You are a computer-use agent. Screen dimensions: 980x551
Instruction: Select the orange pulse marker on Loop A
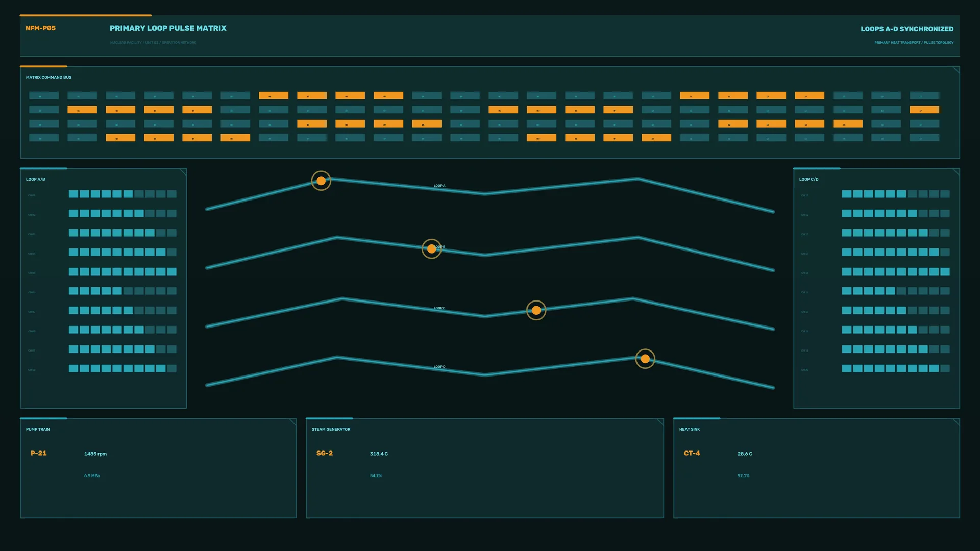click(x=321, y=181)
